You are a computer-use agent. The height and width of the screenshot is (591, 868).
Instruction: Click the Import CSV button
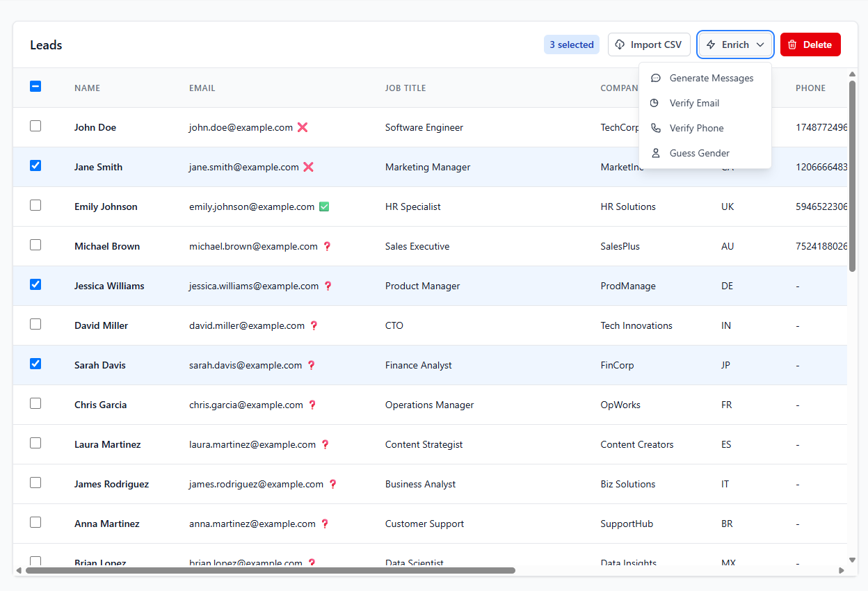pos(649,44)
